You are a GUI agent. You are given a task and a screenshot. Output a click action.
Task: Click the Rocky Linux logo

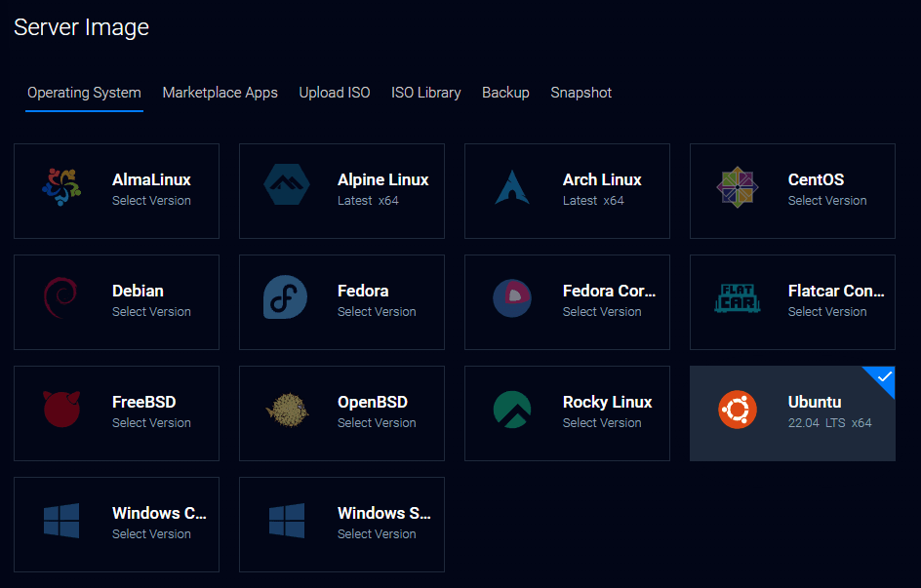511,410
